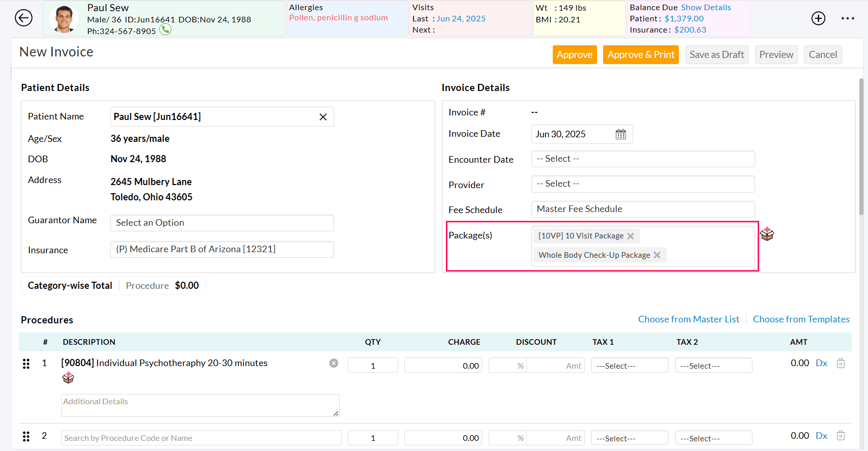The height and width of the screenshot is (451, 868).
Task: Open Tax 2 select for row 2
Action: click(x=713, y=438)
